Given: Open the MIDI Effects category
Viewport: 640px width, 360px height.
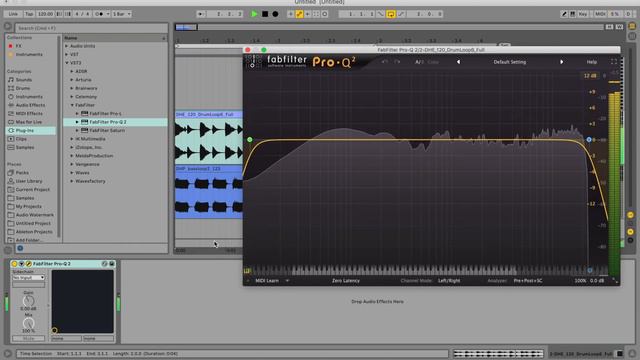Looking at the screenshot, I should (x=29, y=113).
